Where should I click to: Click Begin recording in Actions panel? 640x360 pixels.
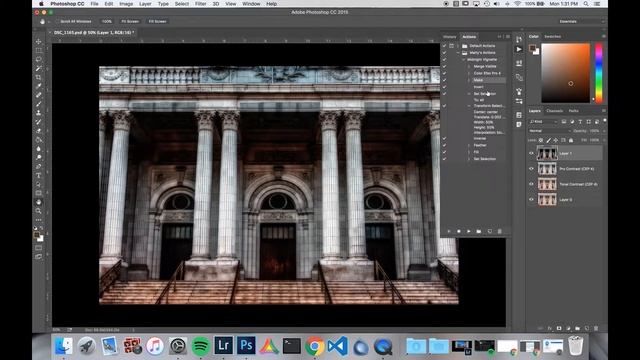tap(459, 231)
